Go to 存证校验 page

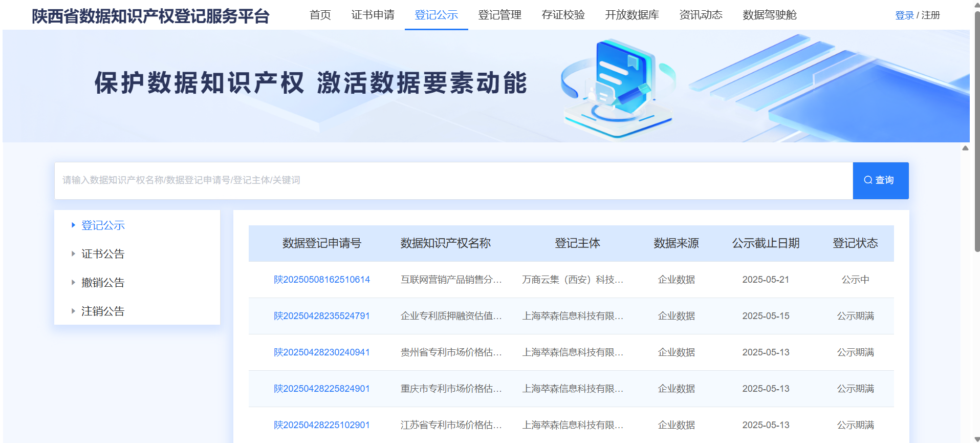563,15
